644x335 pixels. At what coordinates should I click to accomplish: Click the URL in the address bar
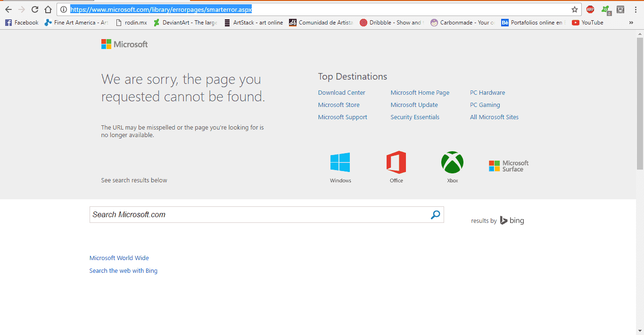point(161,9)
